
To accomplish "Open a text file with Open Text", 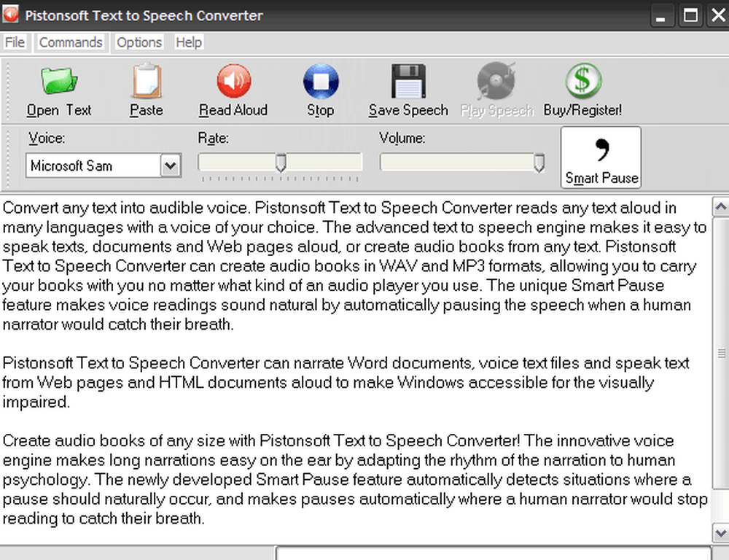I will 59,90.
